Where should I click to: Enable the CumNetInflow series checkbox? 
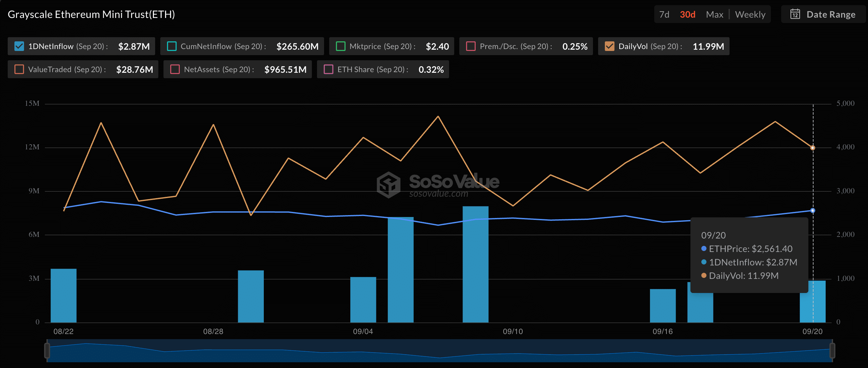coord(171,46)
